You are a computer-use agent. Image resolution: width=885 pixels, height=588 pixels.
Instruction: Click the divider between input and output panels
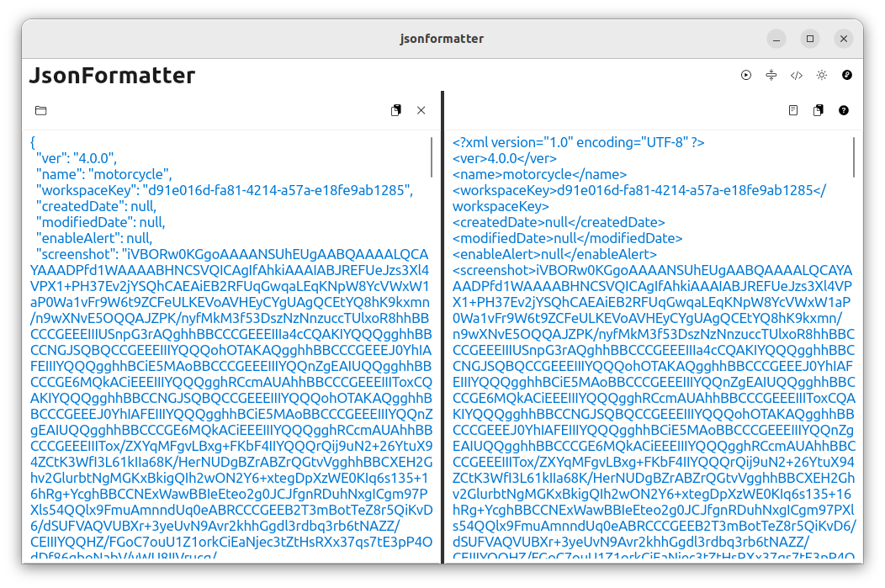tap(442, 336)
